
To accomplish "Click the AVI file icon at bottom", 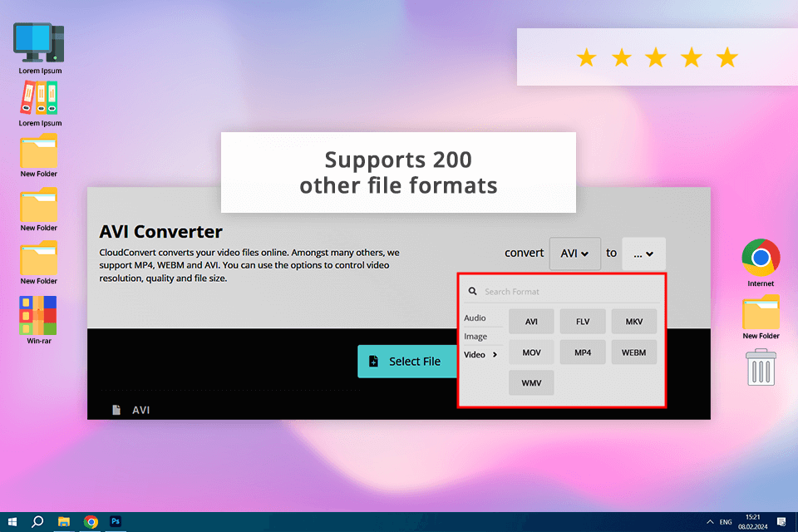I will [116, 410].
